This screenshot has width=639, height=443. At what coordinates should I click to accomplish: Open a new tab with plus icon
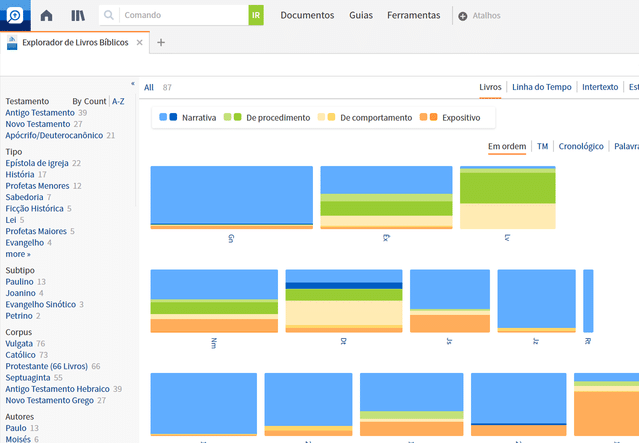[161, 42]
